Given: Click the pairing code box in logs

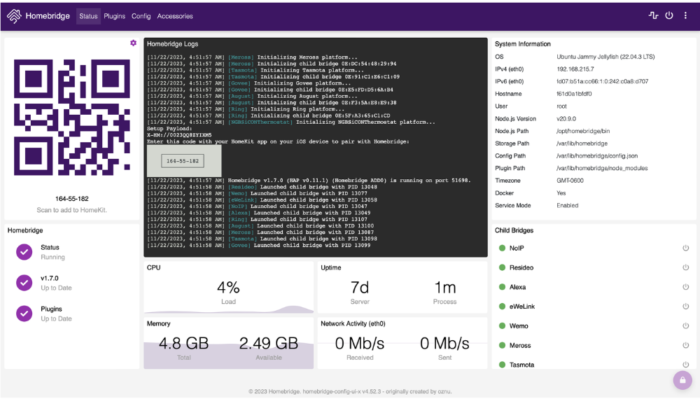Looking at the screenshot, I should (183, 161).
